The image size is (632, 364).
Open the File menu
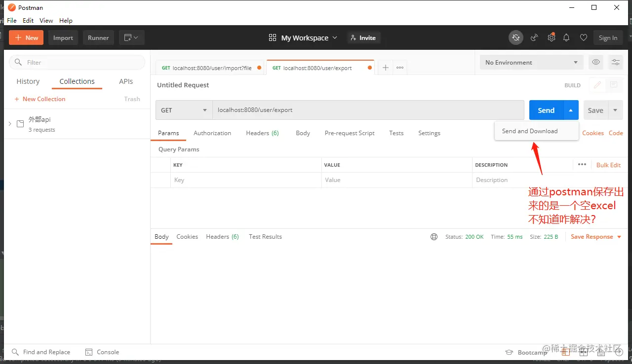[x=12, y=20]
